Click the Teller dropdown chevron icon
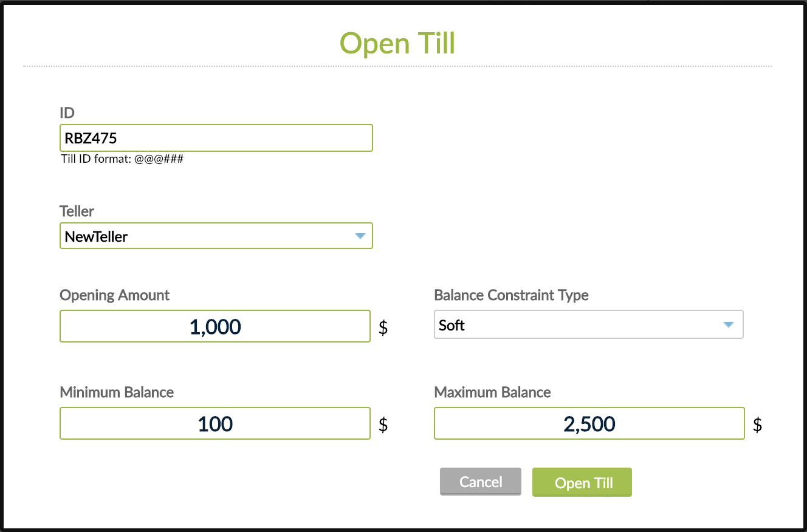 tap(360, 236)
